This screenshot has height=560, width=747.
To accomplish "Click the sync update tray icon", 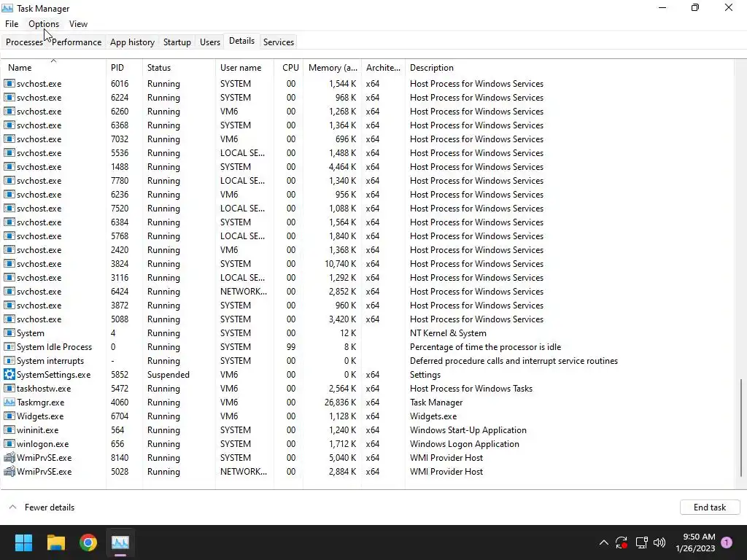I will pyautogui.click(x=622, y=542).
